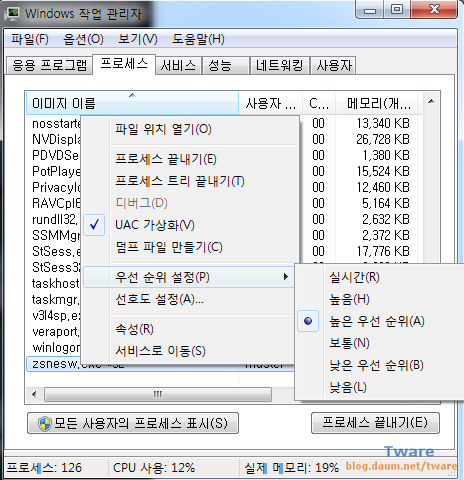
Task: Set priority to 보통(N)
Action: point(349,343)
